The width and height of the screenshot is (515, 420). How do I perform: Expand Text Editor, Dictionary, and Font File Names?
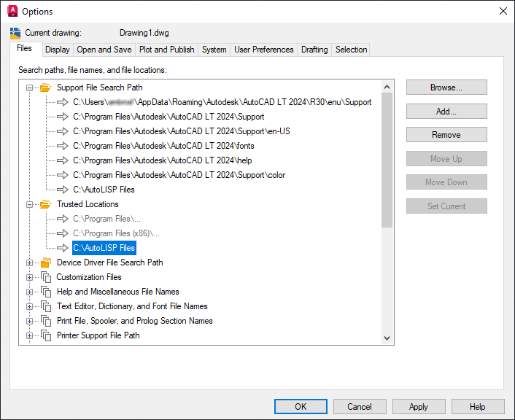click(30, 306)
